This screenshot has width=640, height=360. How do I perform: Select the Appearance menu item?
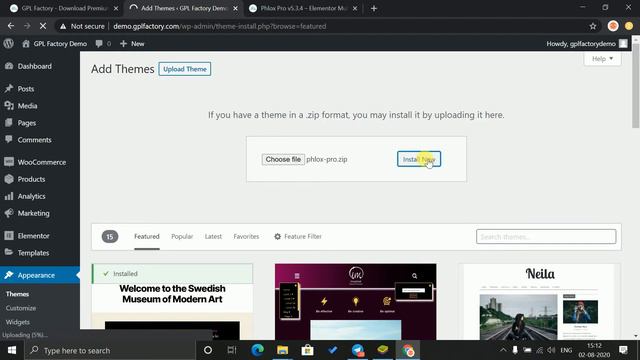pos(40,275)
